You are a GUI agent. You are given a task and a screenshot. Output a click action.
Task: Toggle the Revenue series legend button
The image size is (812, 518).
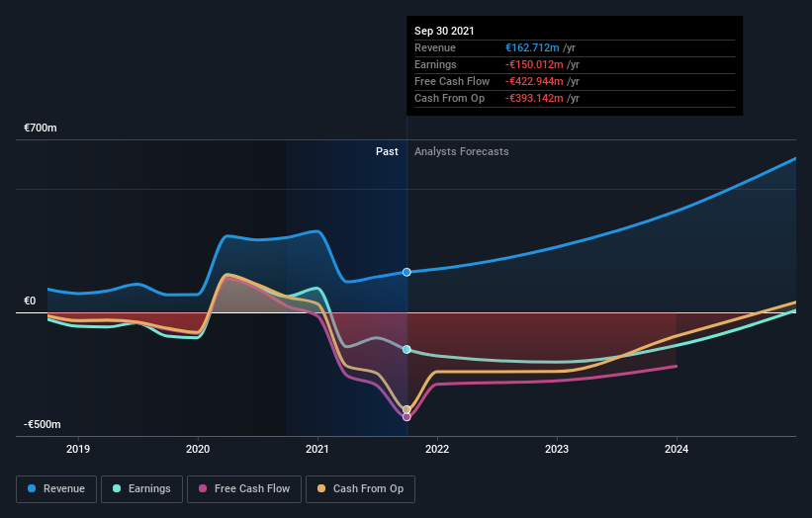tap(56, 489)
